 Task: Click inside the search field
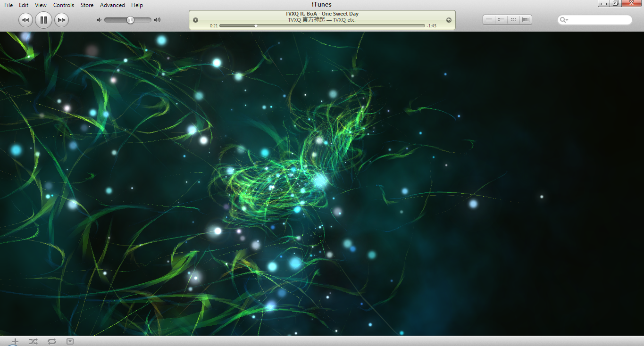pyautogui.click(x=599, y=20)
